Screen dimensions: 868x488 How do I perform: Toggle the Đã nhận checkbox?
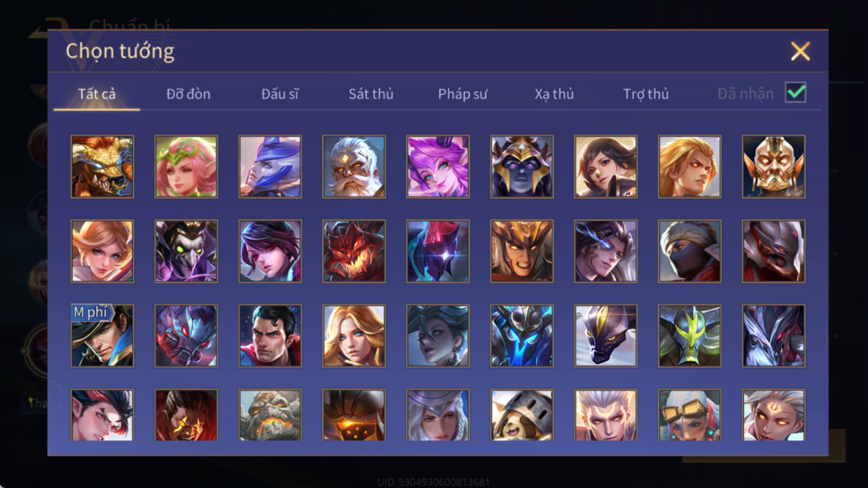pos(795,93)
